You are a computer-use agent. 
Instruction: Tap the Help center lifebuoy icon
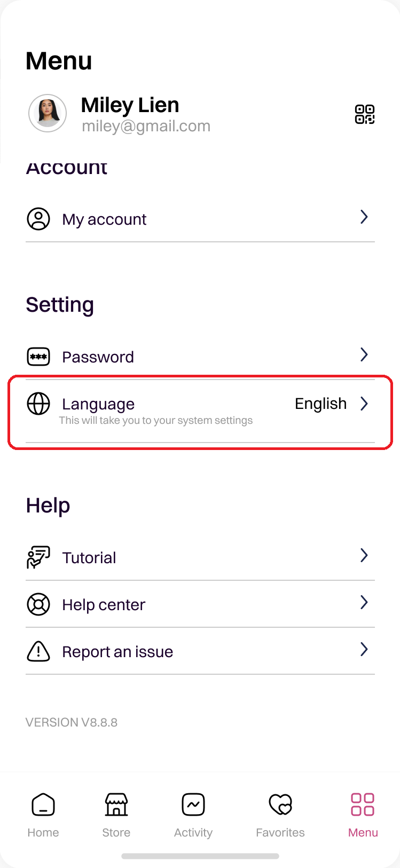38,604
